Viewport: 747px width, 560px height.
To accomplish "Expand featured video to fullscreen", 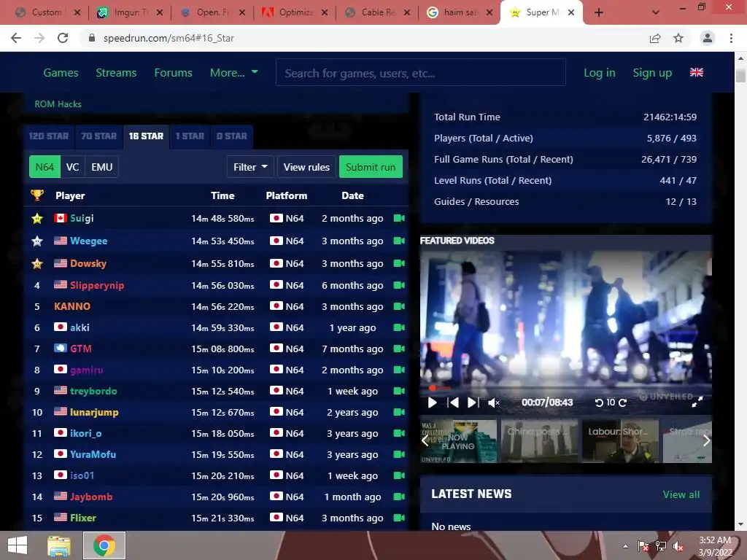I will [x=697, y=402].
